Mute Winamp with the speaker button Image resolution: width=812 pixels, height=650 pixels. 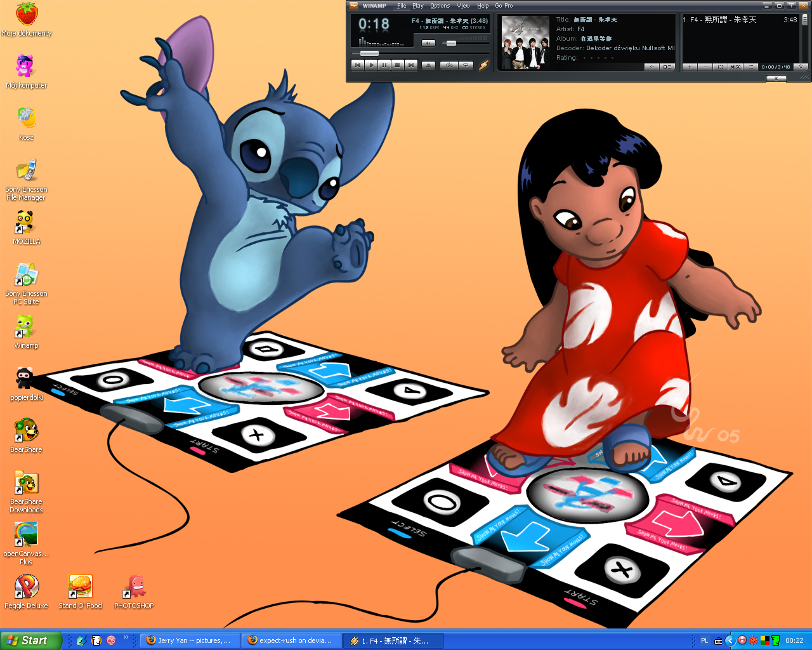428,43
